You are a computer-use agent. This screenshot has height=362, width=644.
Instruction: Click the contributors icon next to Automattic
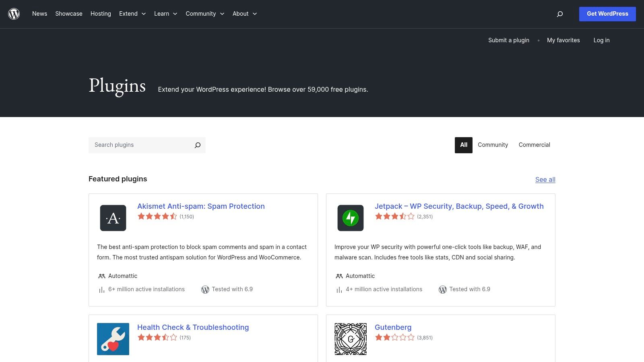[101, 276]
